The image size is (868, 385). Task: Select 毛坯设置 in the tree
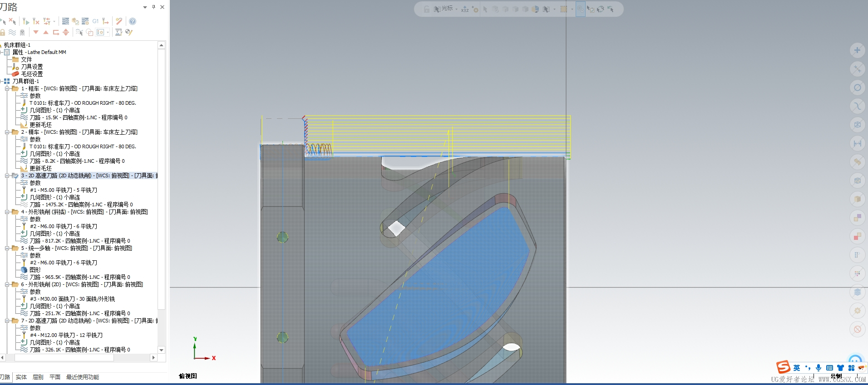[x=32, y=74]
